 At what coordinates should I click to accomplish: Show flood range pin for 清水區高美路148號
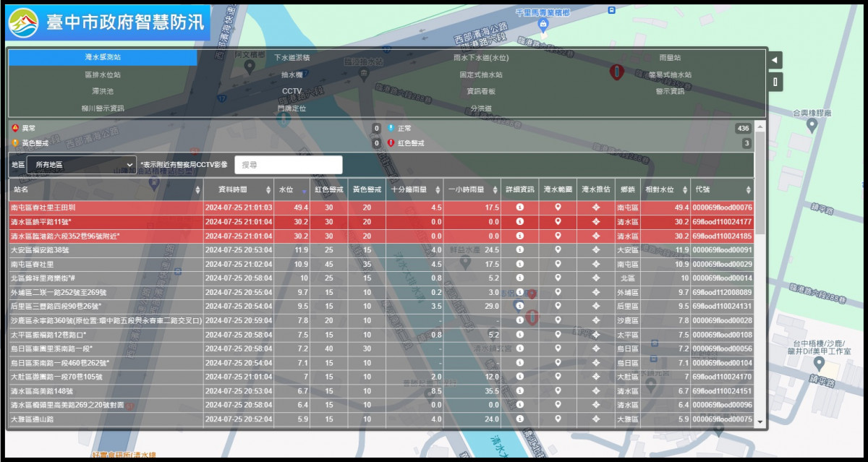tap(558, 390)
